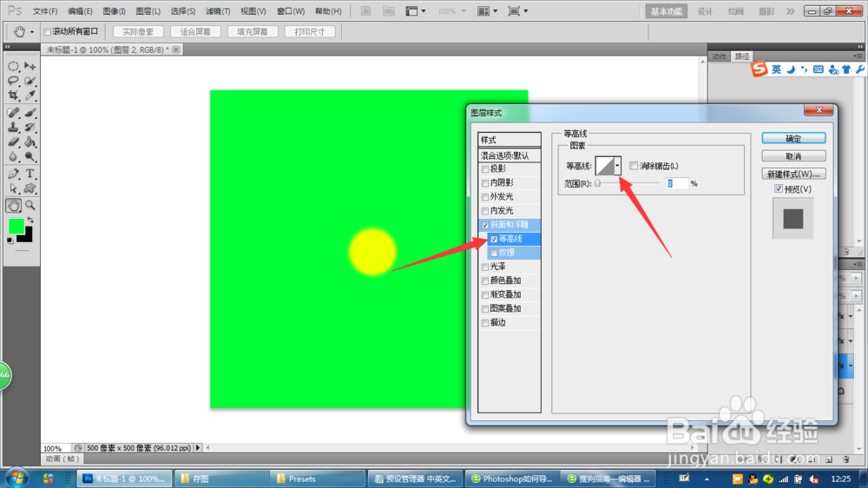868x488 pixels.
Task: Enable the 内发光 checkbox
Action: pos(485,211)
